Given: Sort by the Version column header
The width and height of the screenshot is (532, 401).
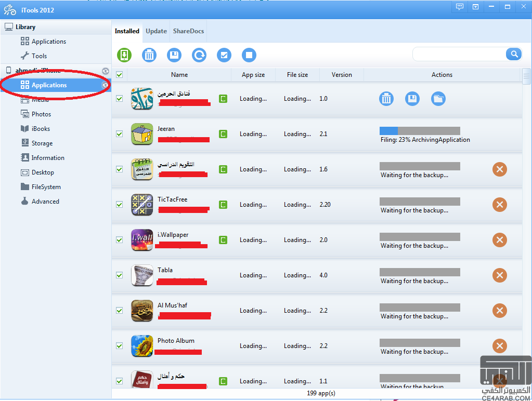Looking at the screenshot, I should pos(342,75).
